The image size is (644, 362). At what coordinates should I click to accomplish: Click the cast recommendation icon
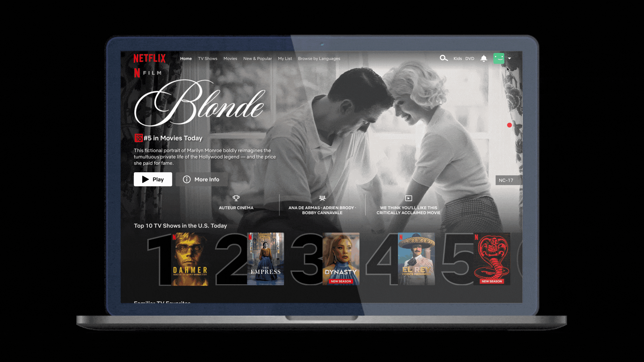point(322,198)
